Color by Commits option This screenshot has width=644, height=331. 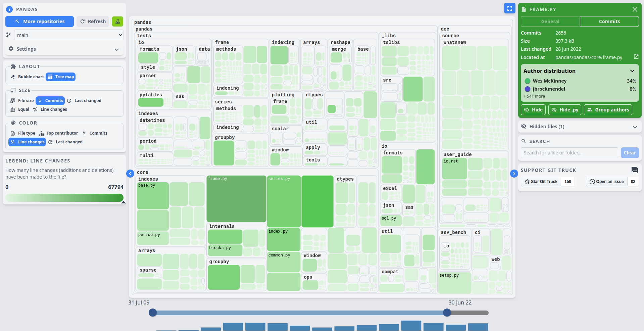(x=95, y=133)
